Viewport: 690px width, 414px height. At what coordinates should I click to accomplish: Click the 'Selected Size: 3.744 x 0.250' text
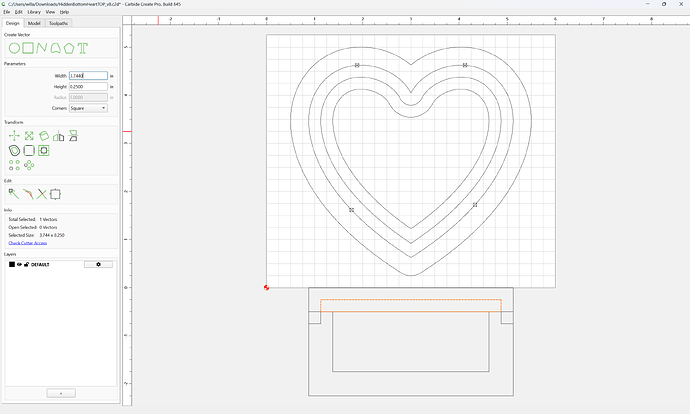coord(37,235)
